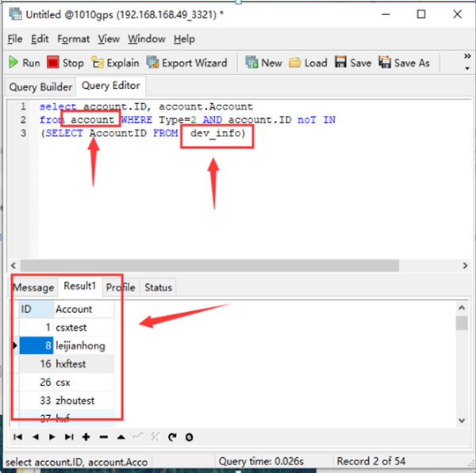Jump to last record in navigator
Viewport: 476px width, 473px height.
69,436
